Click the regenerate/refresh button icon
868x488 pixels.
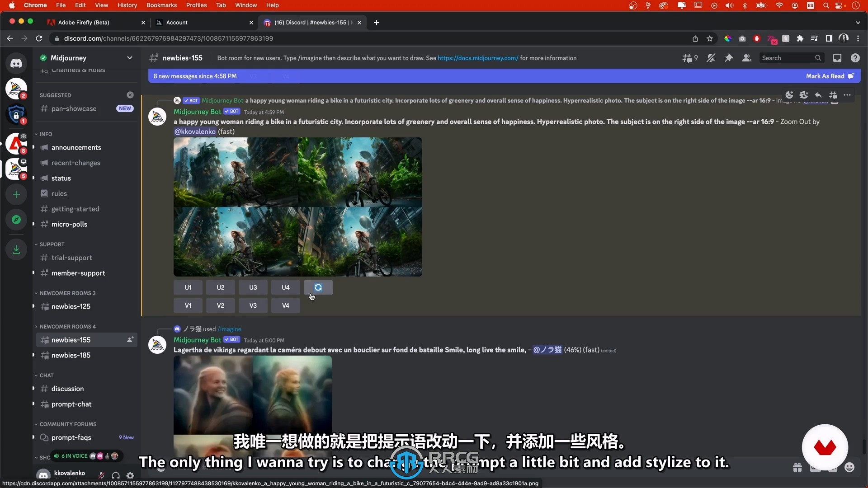click(318, 287)
